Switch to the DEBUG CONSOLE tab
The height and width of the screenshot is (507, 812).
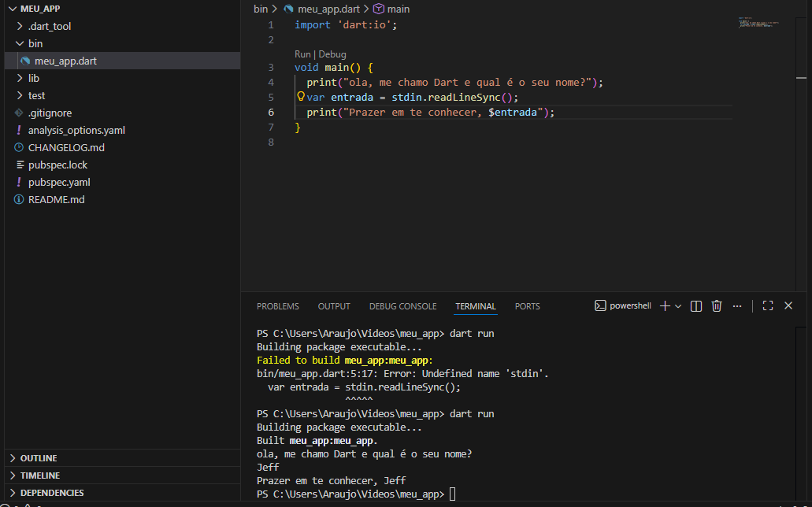click(x=402, y=306)
